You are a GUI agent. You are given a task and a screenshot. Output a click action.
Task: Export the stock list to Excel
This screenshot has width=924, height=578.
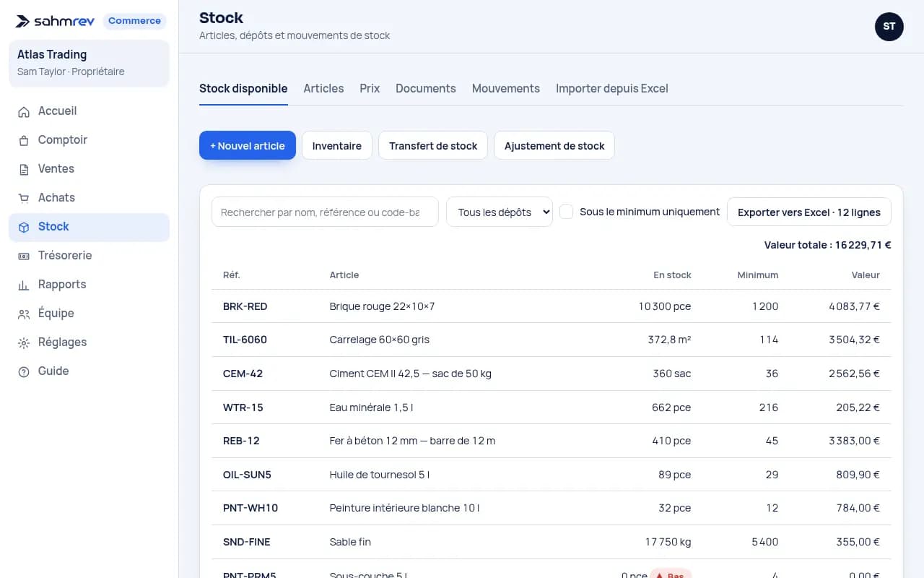pos(809,212)
